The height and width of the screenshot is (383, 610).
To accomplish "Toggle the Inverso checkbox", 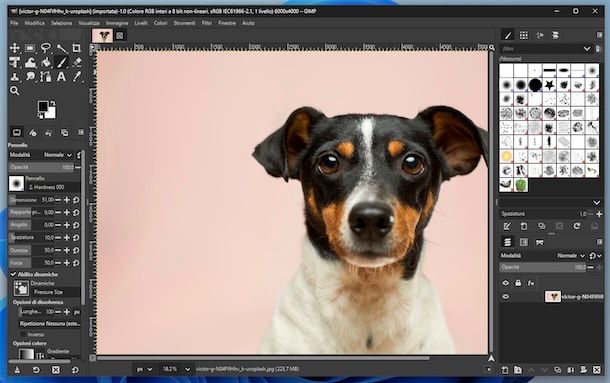I will pyautogui.click(x=23, y=334).
